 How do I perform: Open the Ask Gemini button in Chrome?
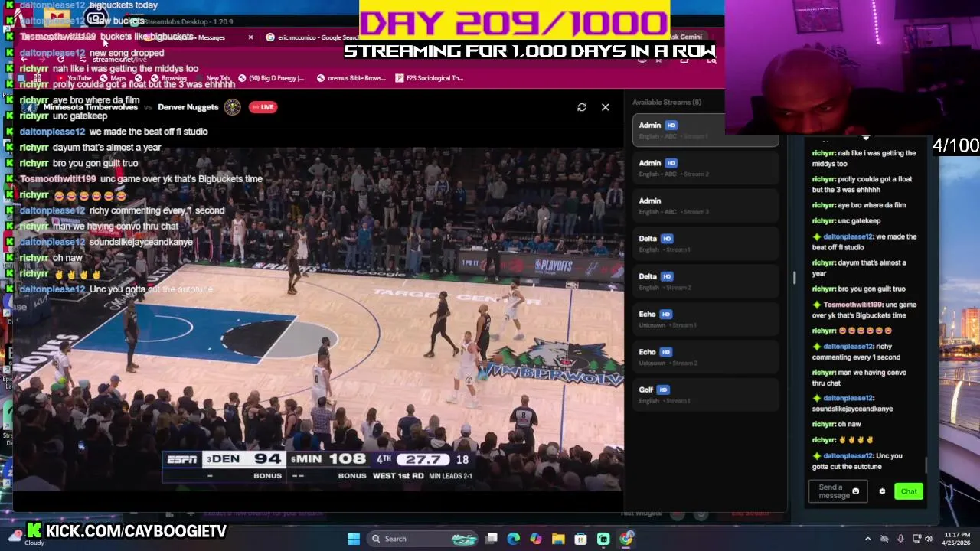685,37
